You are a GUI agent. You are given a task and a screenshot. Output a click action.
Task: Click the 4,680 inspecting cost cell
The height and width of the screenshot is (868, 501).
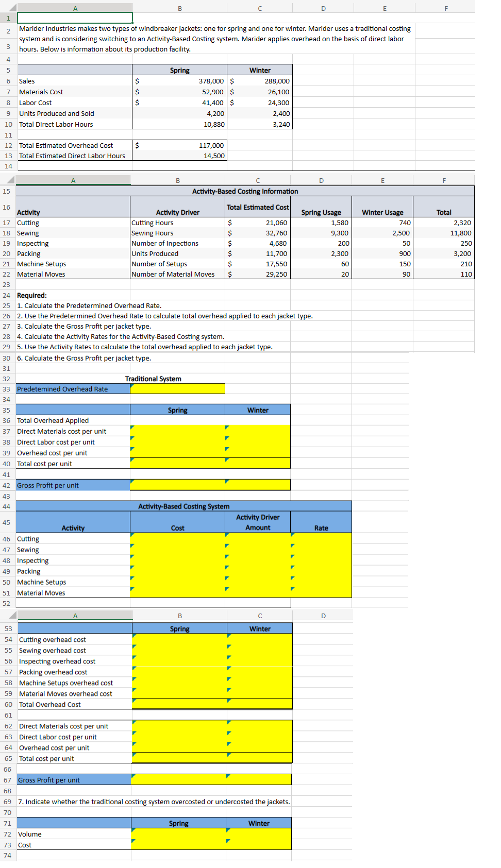click(x=258, y=243)
